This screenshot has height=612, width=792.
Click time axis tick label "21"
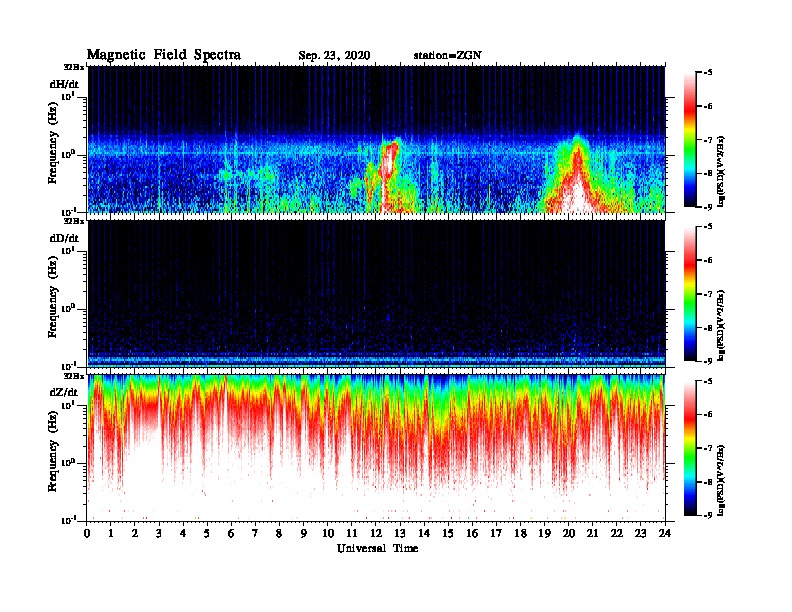tap(592, 534)
